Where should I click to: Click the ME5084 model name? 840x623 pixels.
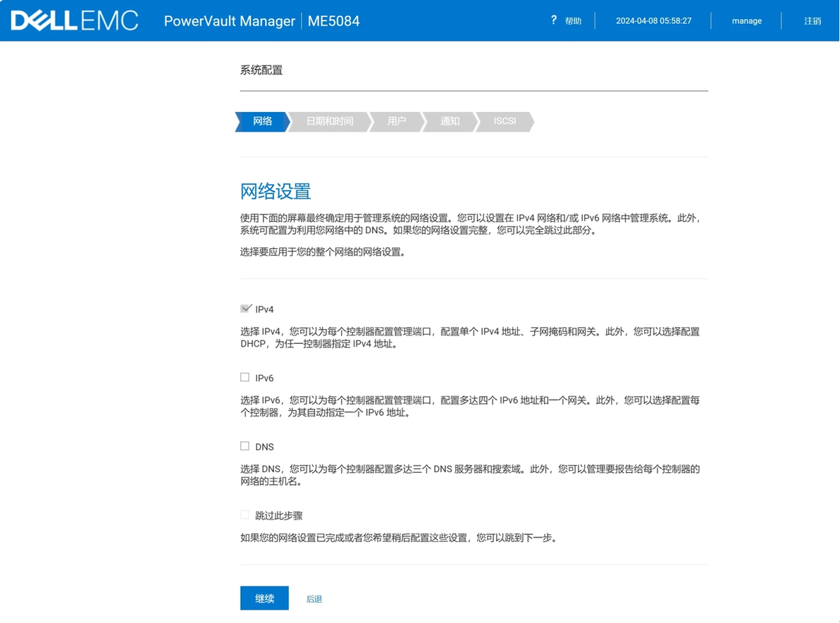[x=334, y=21]
